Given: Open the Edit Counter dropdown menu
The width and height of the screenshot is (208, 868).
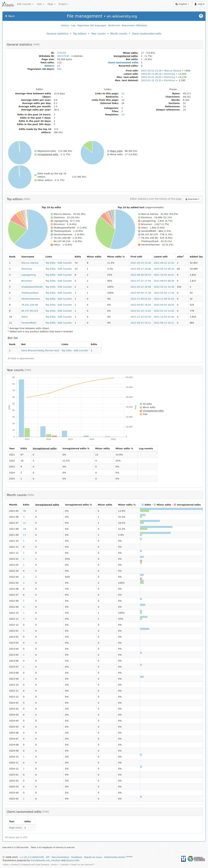Looking at the screenshot, I should [x=25, y=4].
